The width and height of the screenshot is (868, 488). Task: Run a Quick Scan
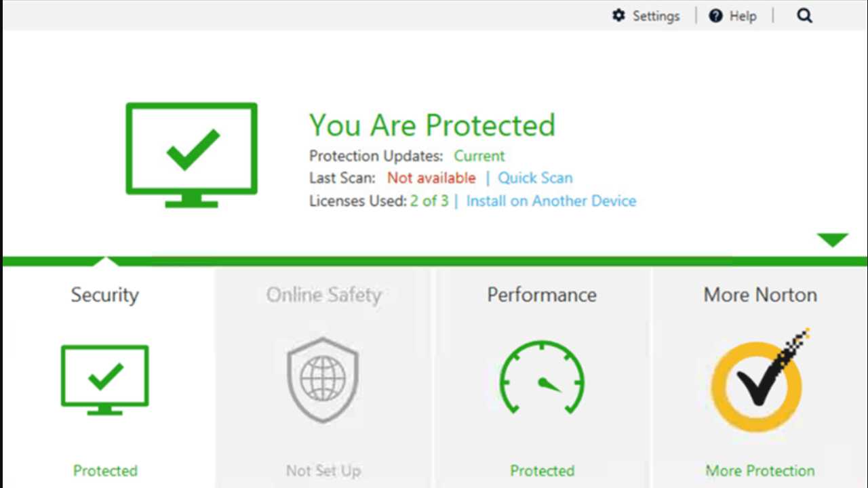[x=535, y=178]
